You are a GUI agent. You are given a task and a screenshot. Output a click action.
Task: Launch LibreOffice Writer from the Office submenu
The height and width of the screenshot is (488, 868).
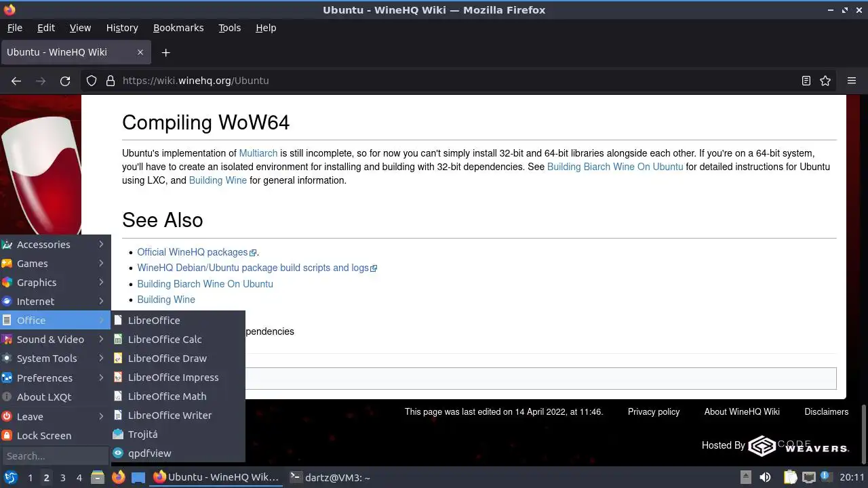tap(178, 415)
